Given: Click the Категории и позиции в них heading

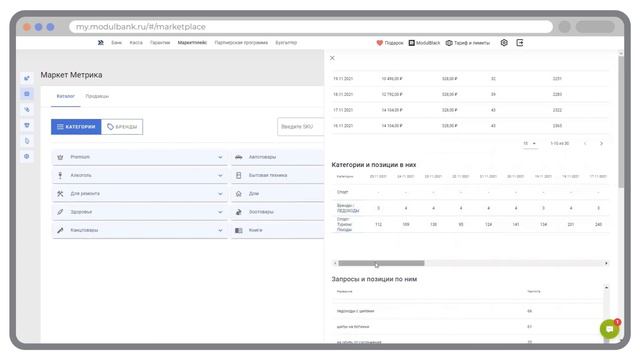Looking at the screenshot, I should pyautogui.click(x=373, y=165).
